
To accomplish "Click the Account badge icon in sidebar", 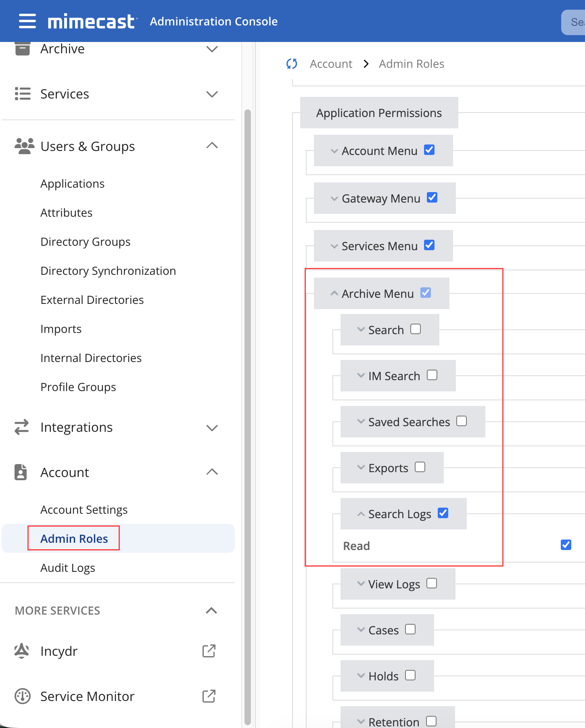I will pos(21,472).
